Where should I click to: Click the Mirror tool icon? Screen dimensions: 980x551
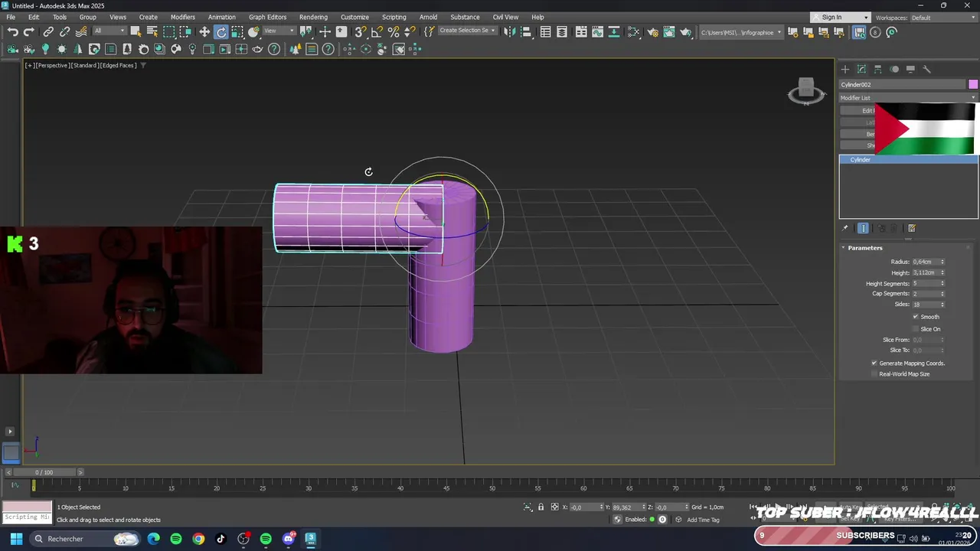[x=509, y=31]
